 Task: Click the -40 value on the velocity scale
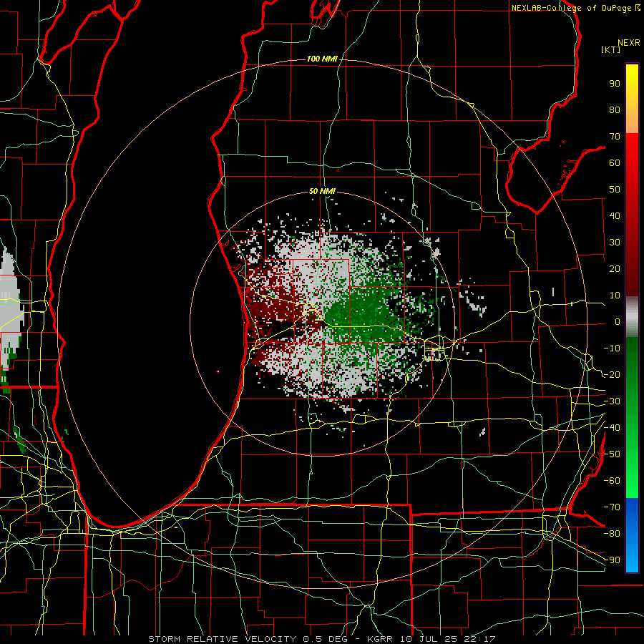pyautogui.click(x=612, y=428)
